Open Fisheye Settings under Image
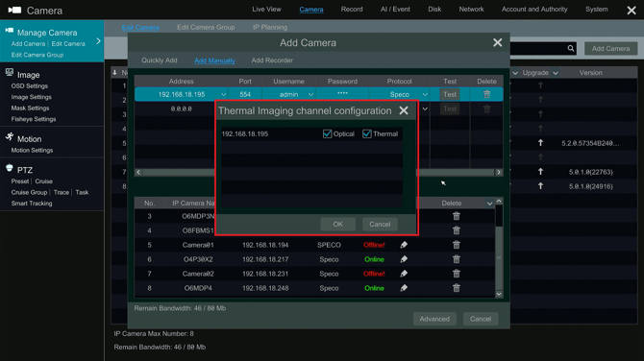 click(34, 119)
